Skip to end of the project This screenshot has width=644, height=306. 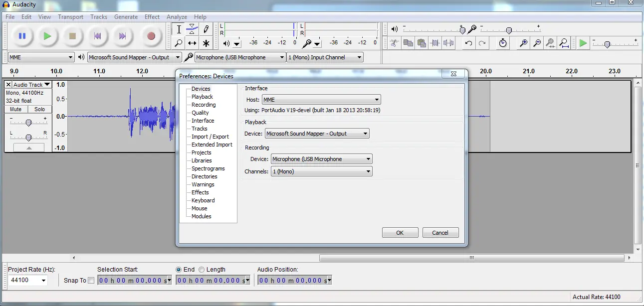pyautogui.click(x=123, y=36)
